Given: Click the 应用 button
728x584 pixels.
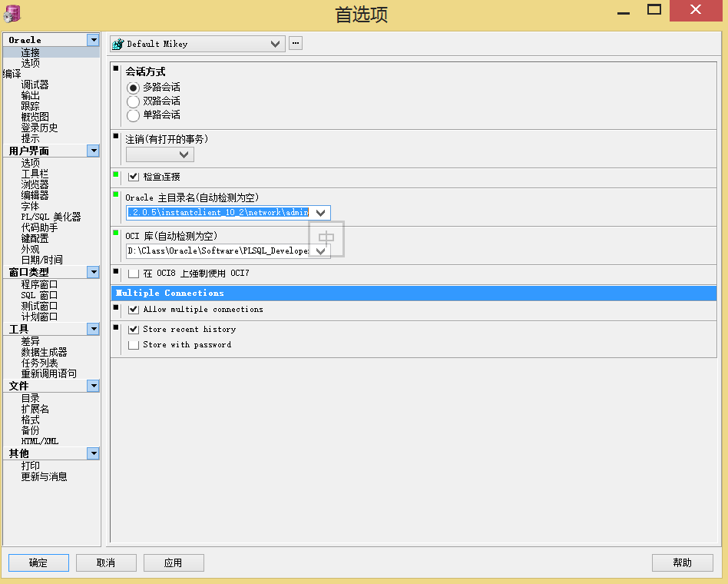Looking at the screenshot, I should tap(174, 562).
